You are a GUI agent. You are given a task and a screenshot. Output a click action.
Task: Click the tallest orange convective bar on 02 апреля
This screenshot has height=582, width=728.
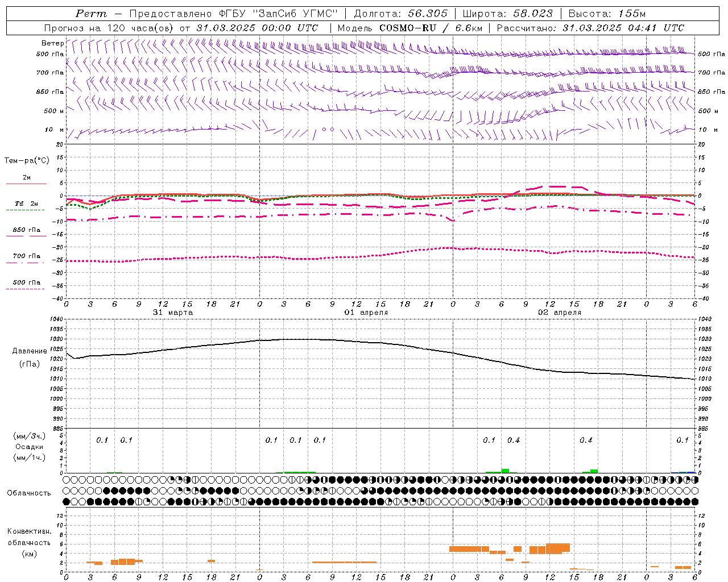click(557, 548)
